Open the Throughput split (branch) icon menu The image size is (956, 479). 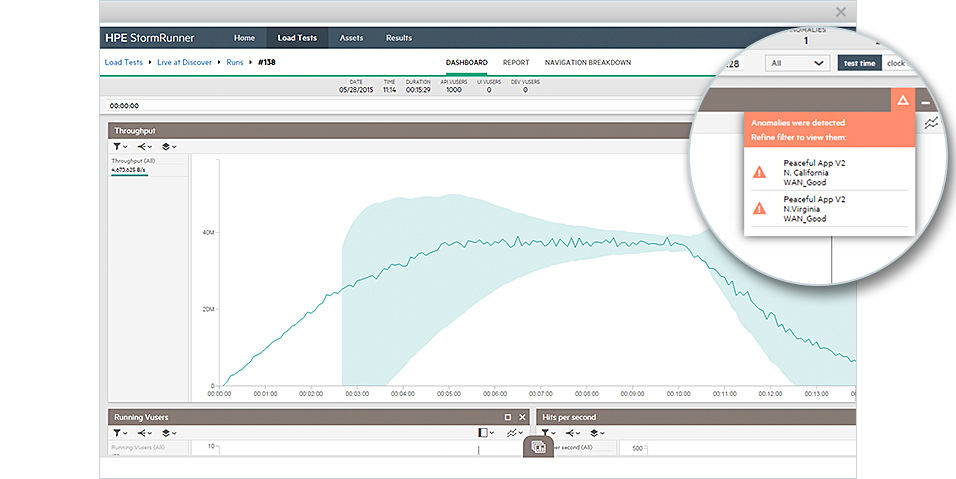pyautogui.click(x=144, y=147)
